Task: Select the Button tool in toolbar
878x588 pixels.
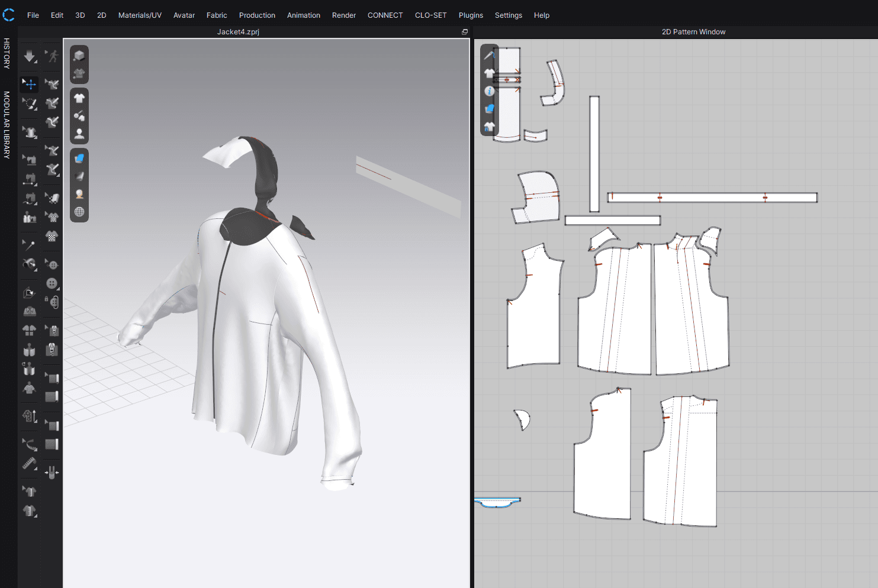Action: (52, 284)
